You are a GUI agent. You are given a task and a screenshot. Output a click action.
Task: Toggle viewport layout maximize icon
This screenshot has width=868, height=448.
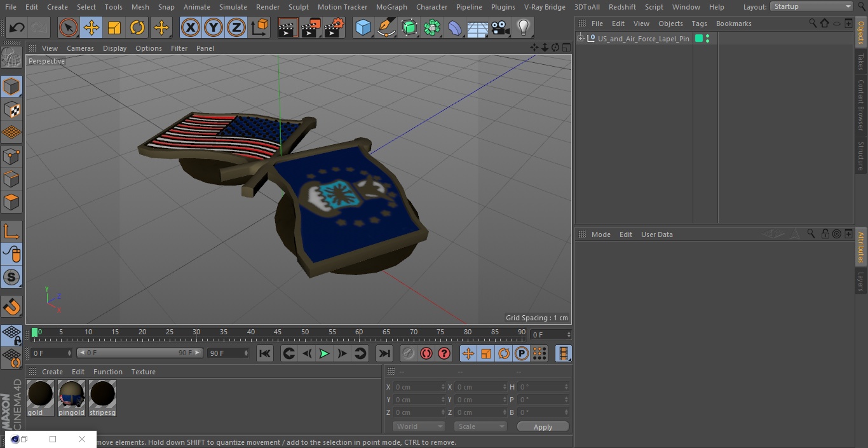point(566,48)
